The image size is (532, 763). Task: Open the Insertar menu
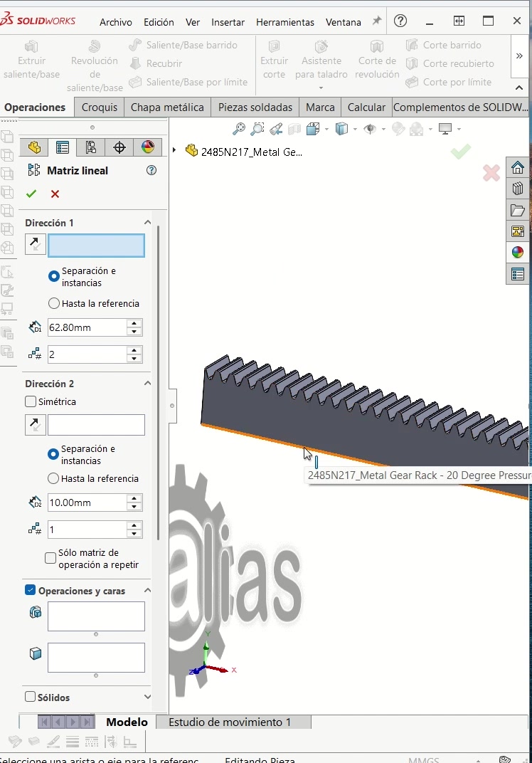click(228, 22)
